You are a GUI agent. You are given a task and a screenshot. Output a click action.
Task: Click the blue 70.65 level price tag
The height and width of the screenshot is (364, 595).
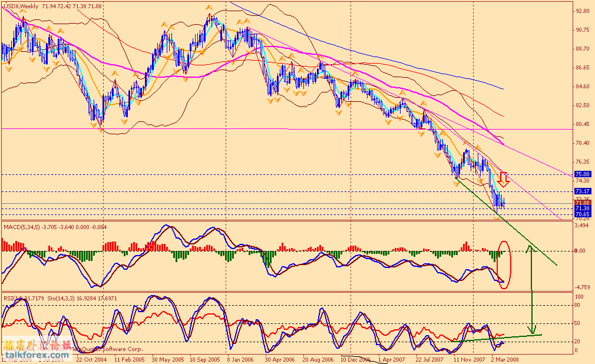coord(583,214)
